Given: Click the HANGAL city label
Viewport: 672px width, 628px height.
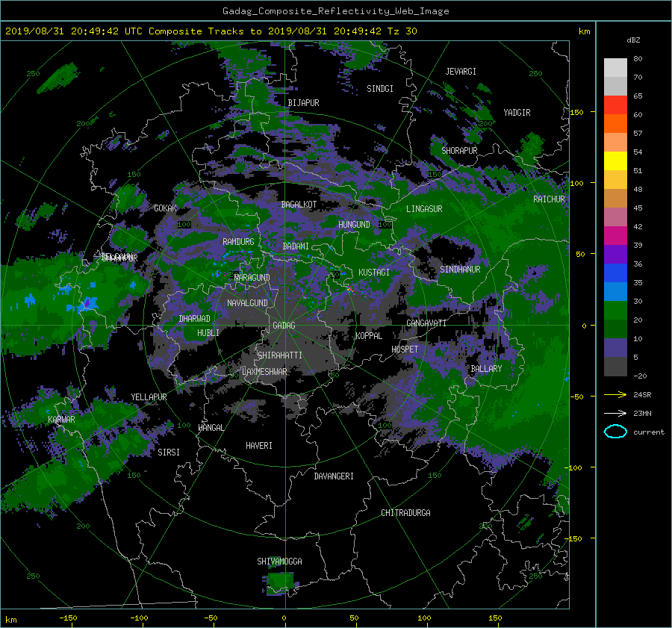Looking at the screenshot, I should (211, 428).
